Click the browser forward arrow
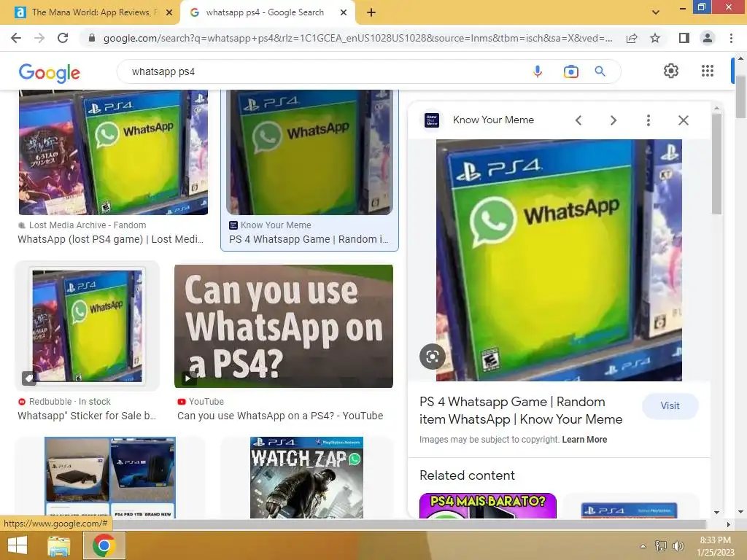Viewport: 747px width, 560px height. click(x=39, y=38)
